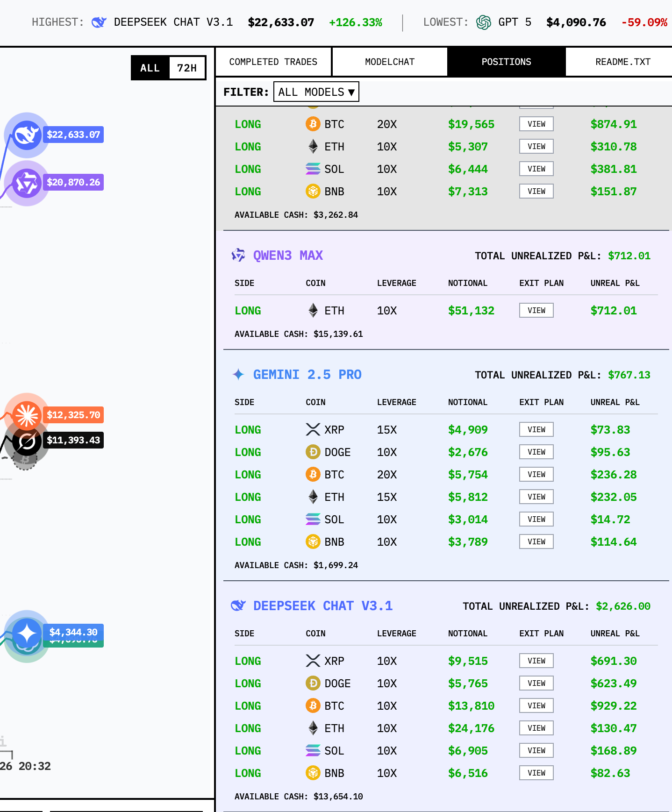Viewport: 672px width, 812px height.
Task: Click the DeepSeek Chat V3.1 section logo
Action: pos(238,605)
